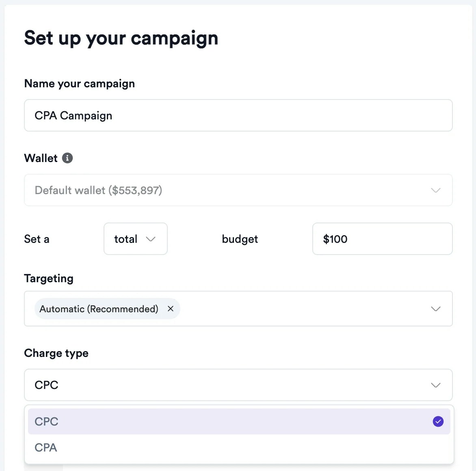Click into the CPA Campaign name field
Viewport: 476px width, 471px height.
click(238, 116)
